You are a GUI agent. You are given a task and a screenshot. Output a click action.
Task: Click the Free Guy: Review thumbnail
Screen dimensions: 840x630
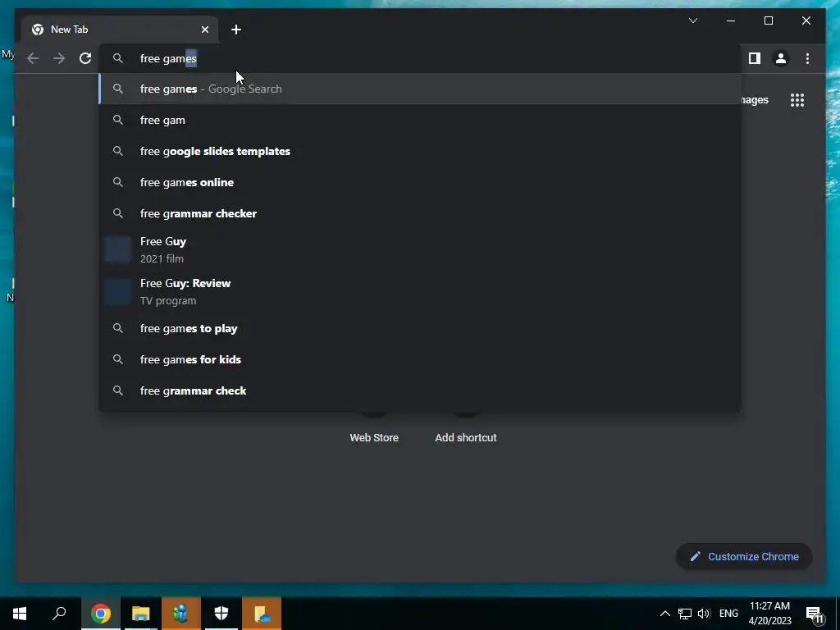pos(118,291)
